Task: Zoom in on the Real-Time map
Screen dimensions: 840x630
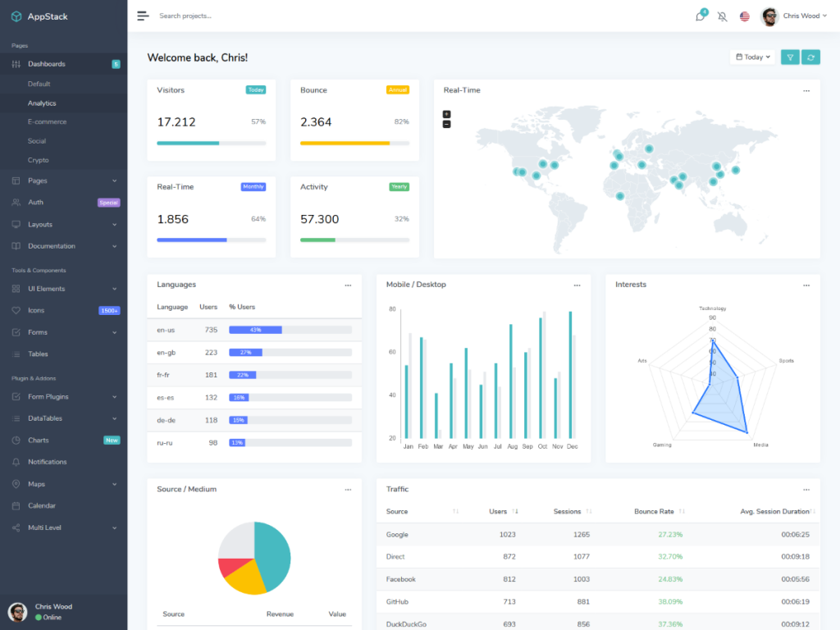Action: (x=447, y=114)
